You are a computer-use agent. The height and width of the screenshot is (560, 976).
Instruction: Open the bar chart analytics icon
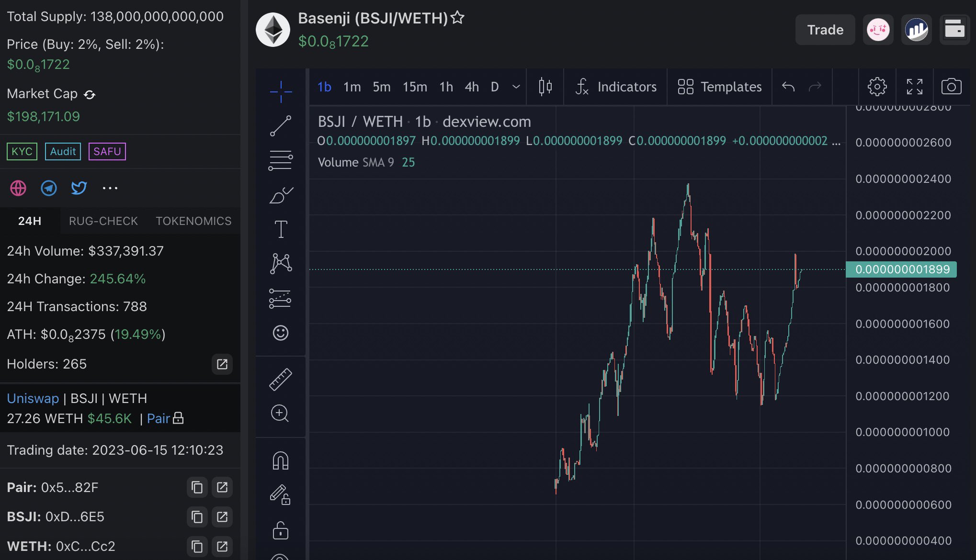pos(917,30)
